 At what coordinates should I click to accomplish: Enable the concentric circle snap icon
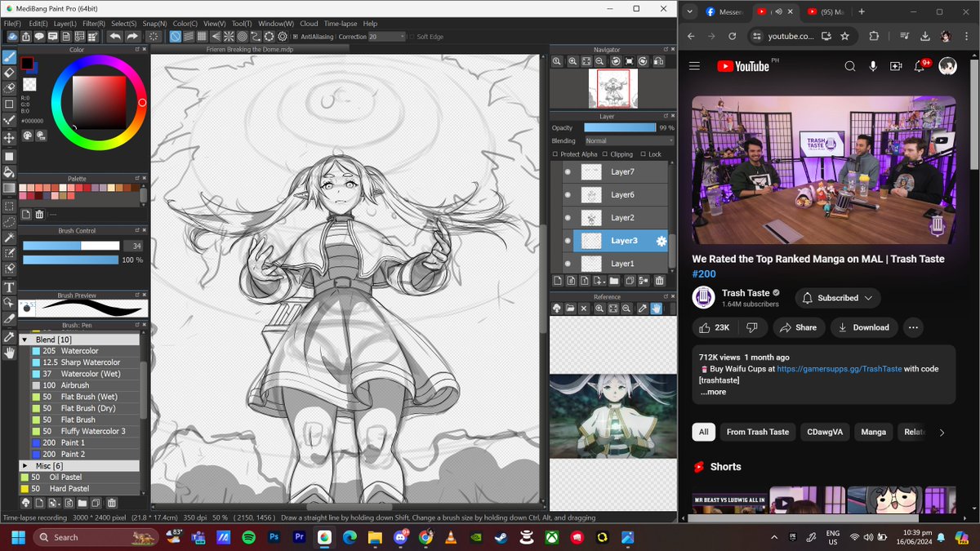point(243,37)
